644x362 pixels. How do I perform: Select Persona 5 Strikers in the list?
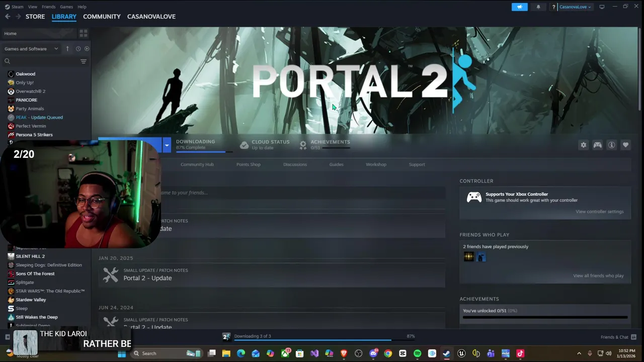[34, 135]
